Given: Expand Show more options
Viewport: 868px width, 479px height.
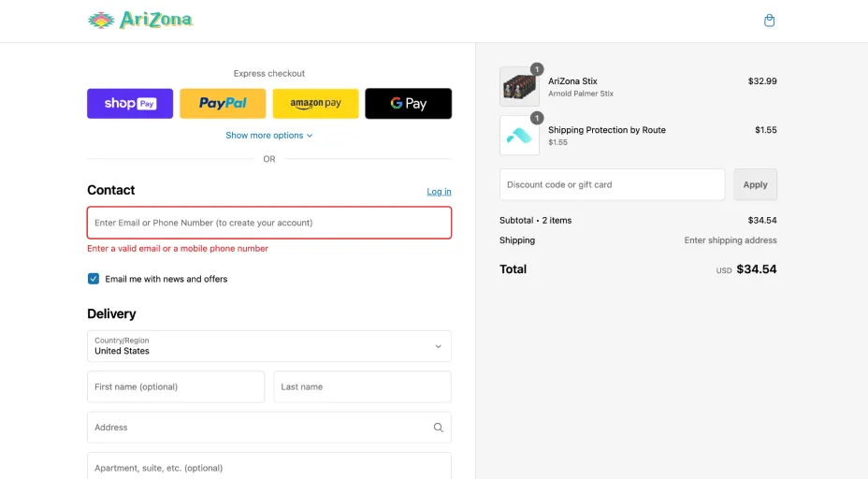Looking at the screenshot, I should coord(269,135).
